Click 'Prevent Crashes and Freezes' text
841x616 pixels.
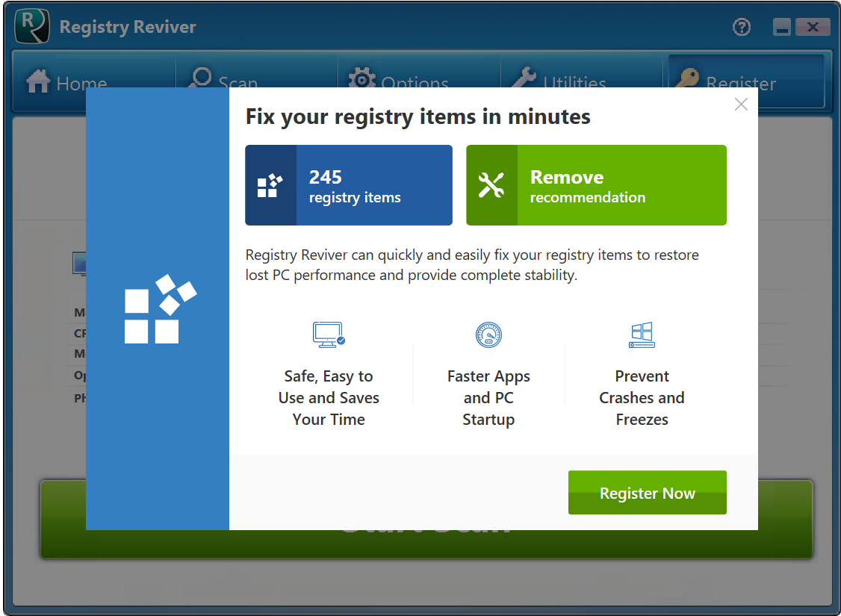pos(642,397)
